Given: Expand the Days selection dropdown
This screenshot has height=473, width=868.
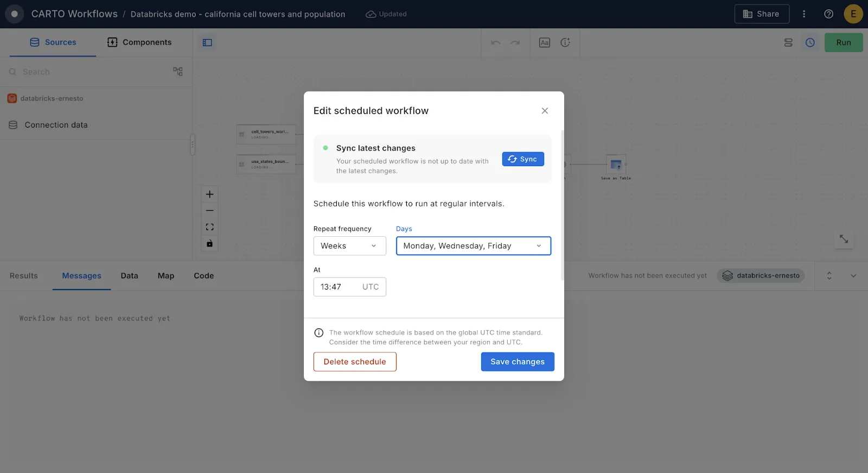Looking at the screenshot, I should [x=473, y=246].
